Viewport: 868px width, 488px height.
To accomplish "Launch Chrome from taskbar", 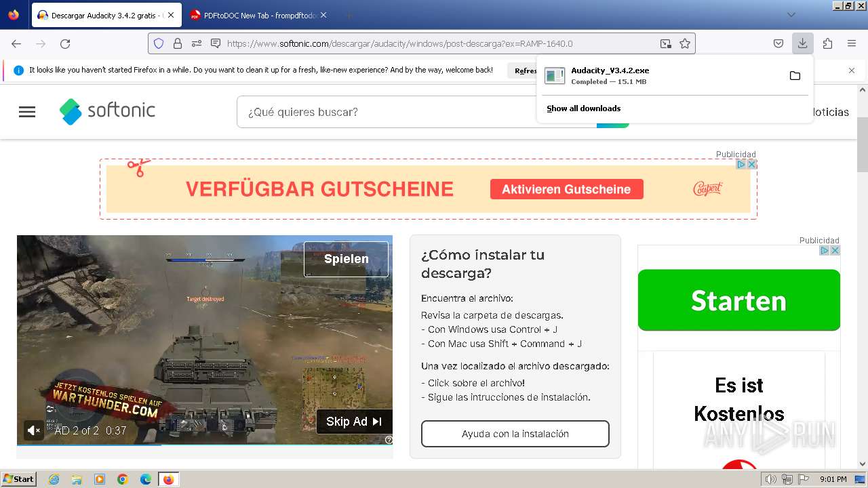I will [123, 479].
